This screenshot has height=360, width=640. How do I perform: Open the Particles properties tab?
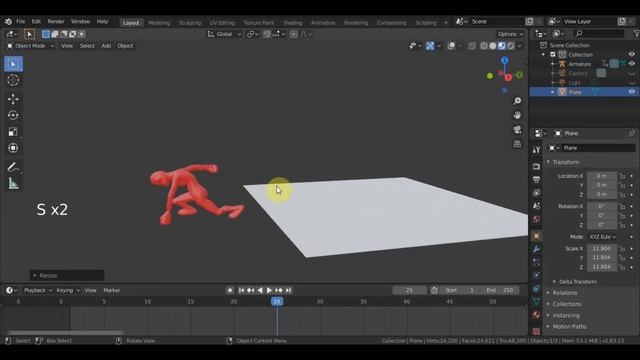536,262
